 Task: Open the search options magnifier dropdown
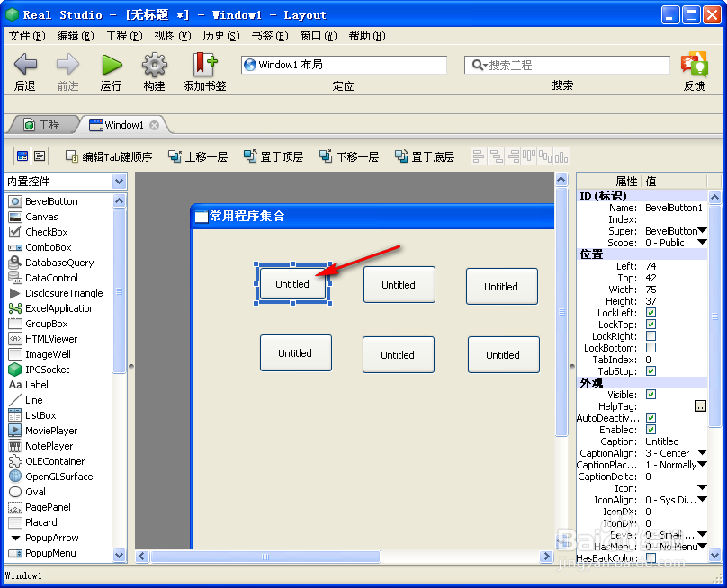(480, 66)
